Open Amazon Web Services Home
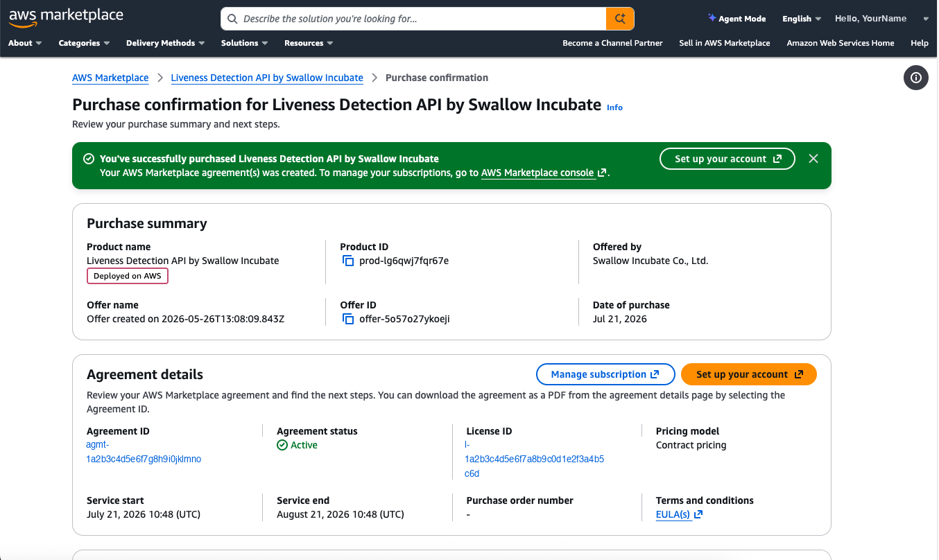The height and width of the screenshot is (560, 939). pyautogui.click(x=841, y=43)
